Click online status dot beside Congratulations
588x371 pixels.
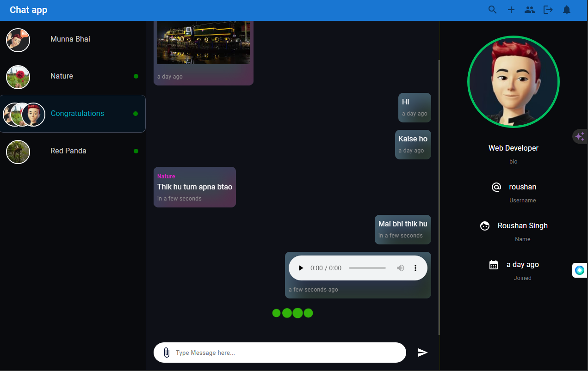click(x=136, y=114)
